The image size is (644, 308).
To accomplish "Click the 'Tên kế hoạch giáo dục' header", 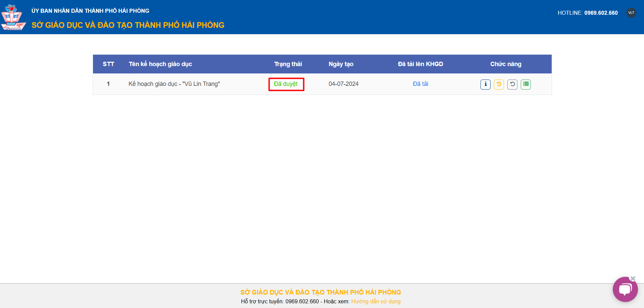I will coord(160,64).
